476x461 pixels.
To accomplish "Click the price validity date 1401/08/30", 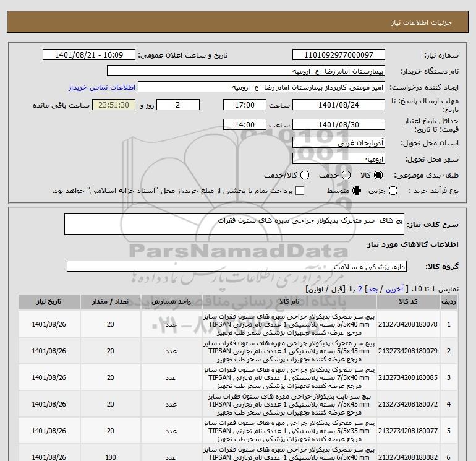I will tap(339, 124).
